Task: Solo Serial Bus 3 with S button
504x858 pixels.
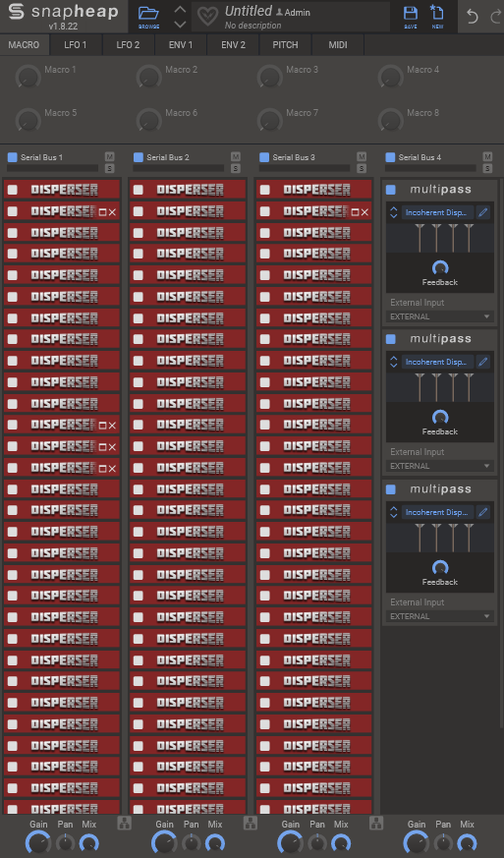Action: pyautogui.click(x=362, y=168)
